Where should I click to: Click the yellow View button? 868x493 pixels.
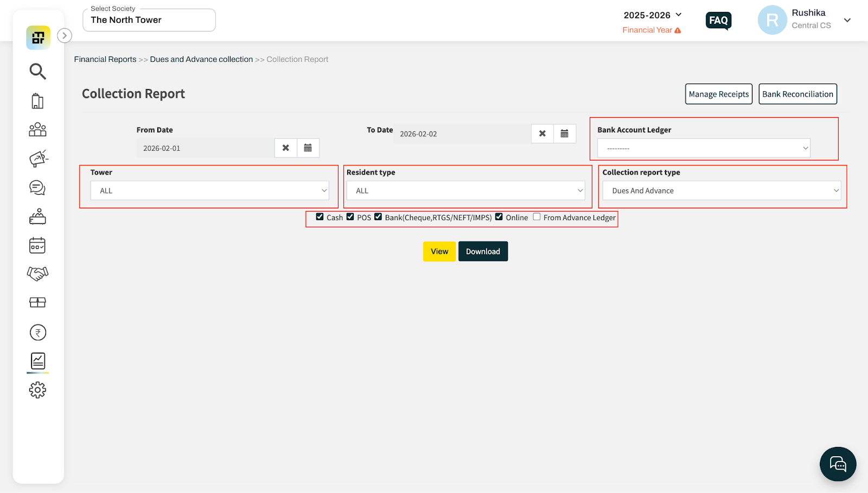point(439,252)
